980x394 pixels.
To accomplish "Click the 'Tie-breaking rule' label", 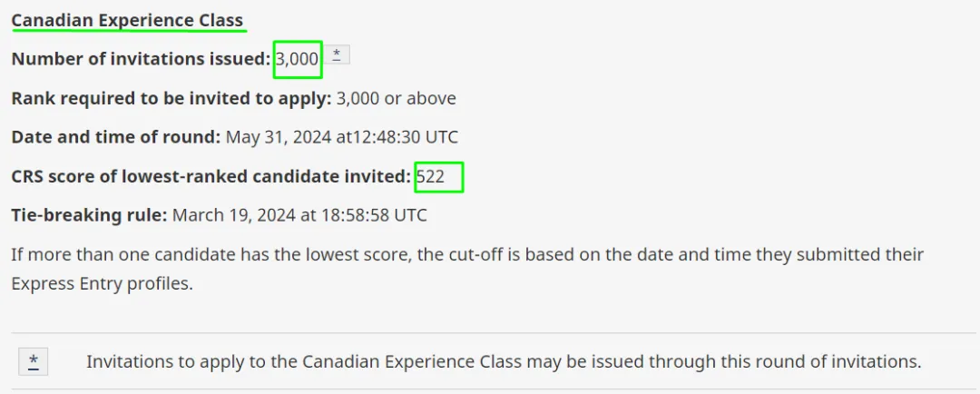I will pyautogui.click(x=89, y=215).
